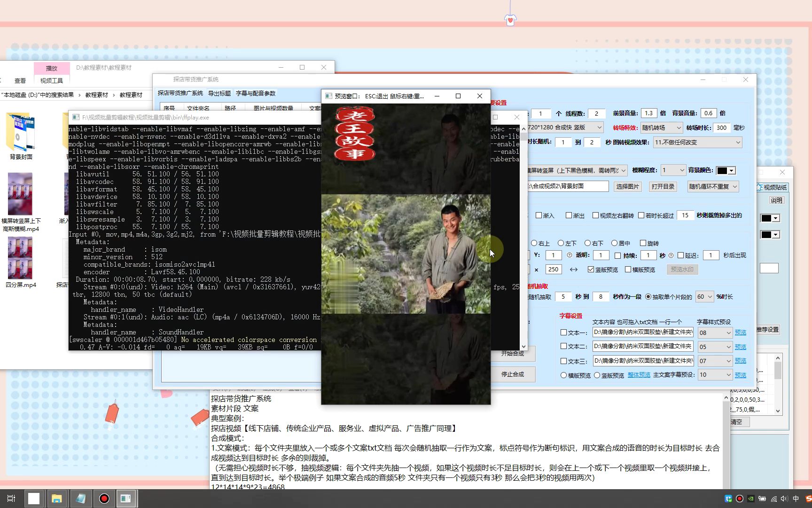
Task: Click the 视频贴纸 panel star icon
Action: coord(759,187)
